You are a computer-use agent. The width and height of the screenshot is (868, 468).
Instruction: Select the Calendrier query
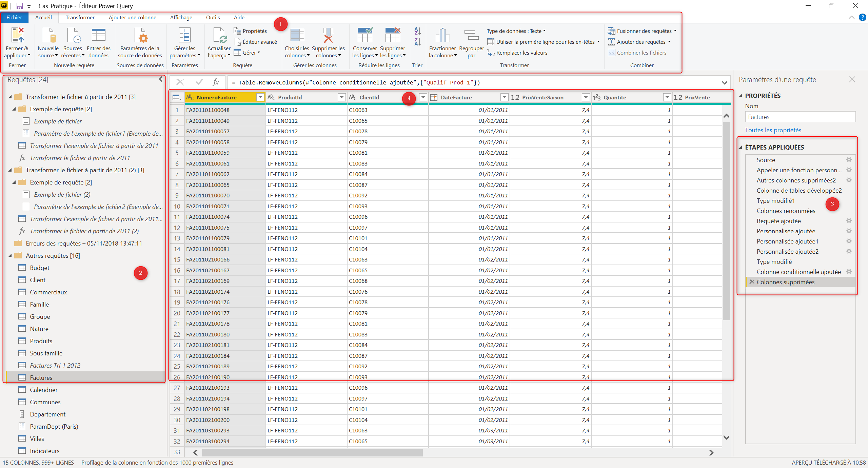click(x=44, y=390)
